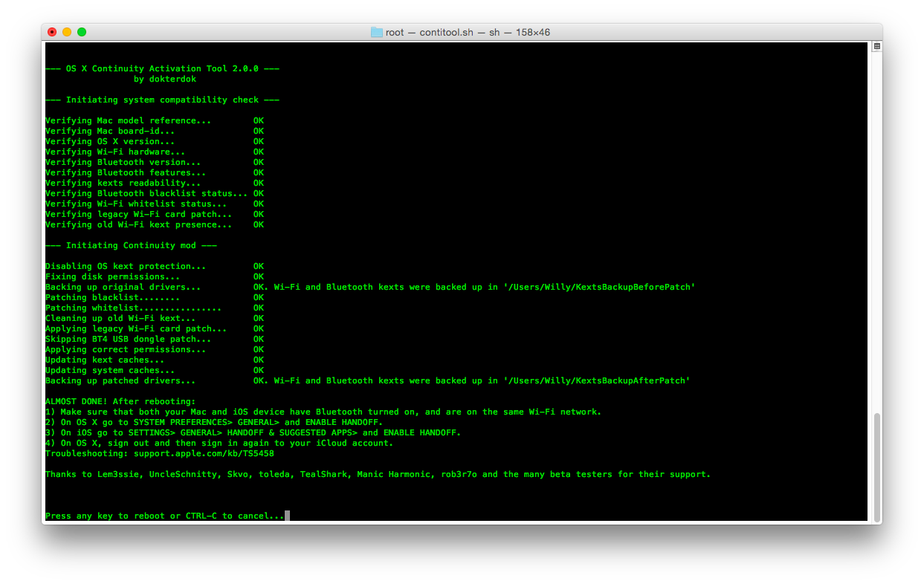Click the red close window button
The height and width of the screenshot is (584, 924).
(x=52, y=32)
